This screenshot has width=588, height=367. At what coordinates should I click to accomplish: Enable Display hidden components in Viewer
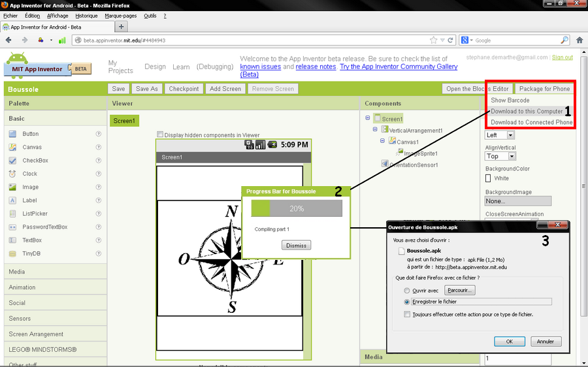pos(160,135)
